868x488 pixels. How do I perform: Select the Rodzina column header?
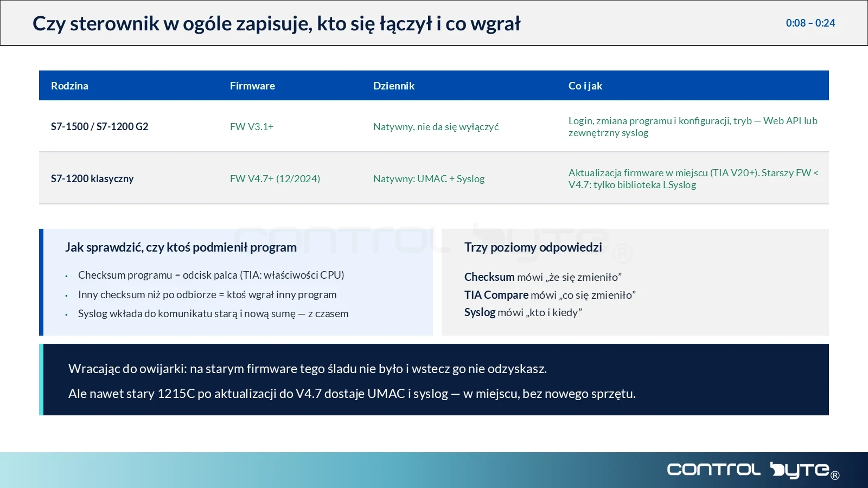[x=69, y=86]
